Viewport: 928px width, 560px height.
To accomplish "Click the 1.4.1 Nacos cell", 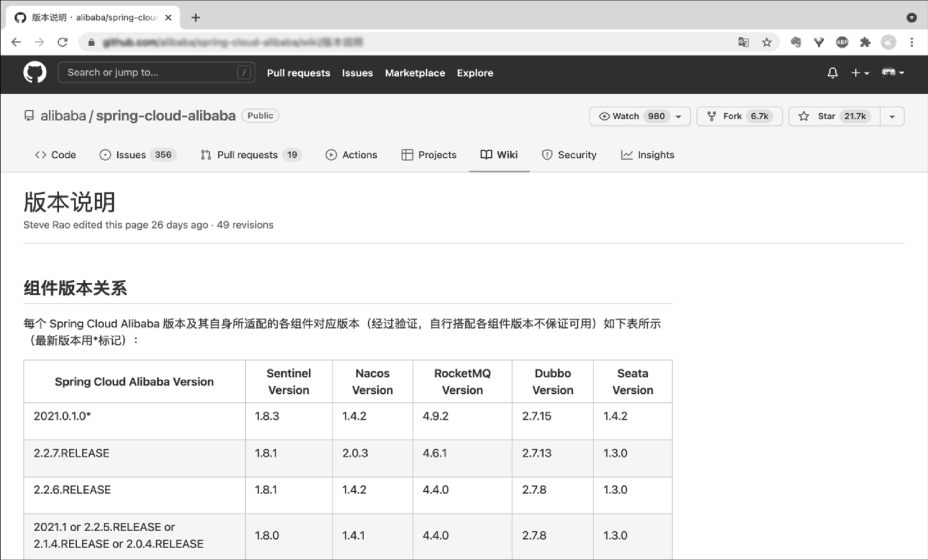I will [372, 536].
